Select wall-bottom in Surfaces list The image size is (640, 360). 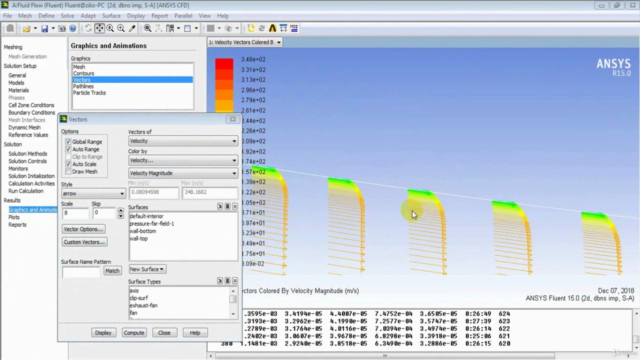click(143, 231)
